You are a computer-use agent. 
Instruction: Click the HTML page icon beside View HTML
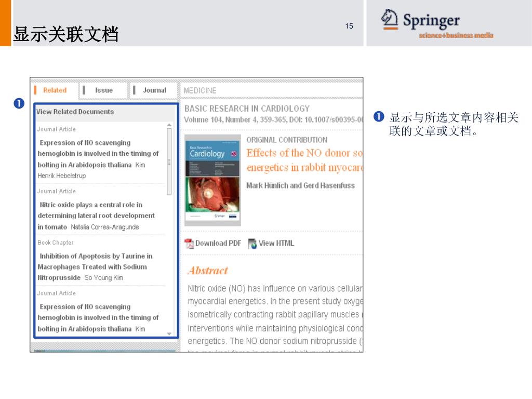pos(252,243)
